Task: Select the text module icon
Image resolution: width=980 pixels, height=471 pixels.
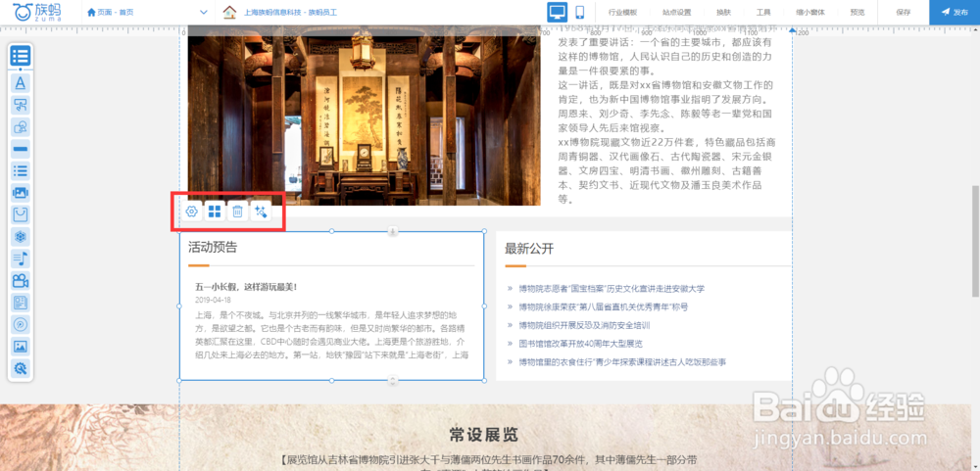Action: pos(20,82)
